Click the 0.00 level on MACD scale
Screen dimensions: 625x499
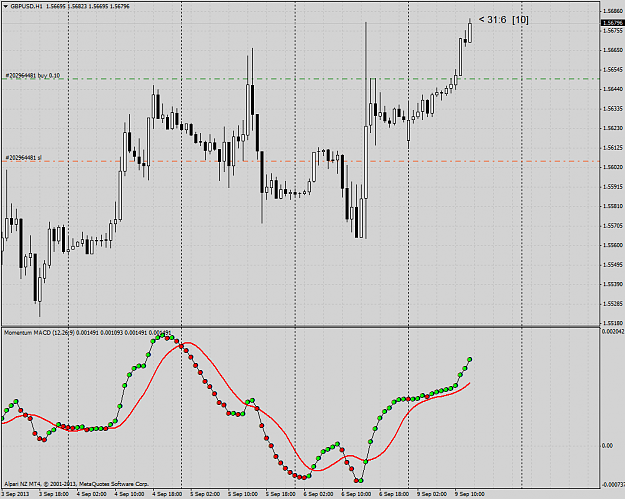pyautogui.click(x=607, y=446)
